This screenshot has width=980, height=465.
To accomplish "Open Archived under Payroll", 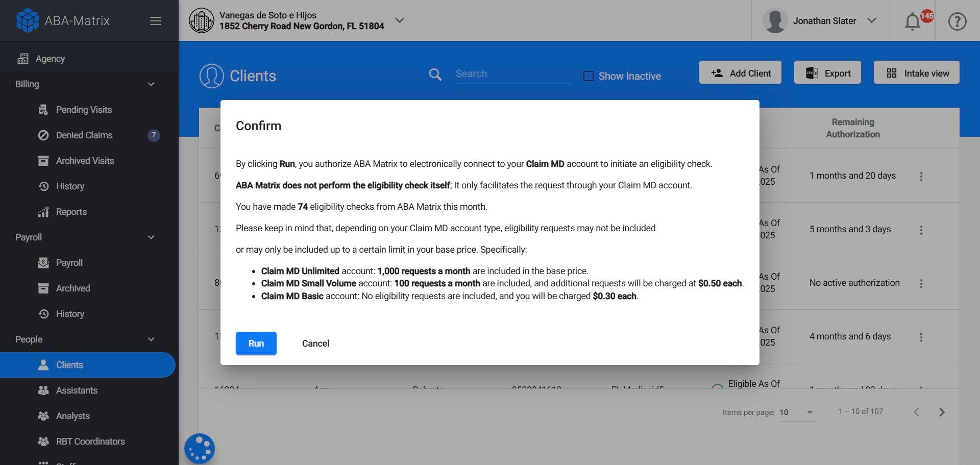I will pyautogui.click(x=73, y=288).
